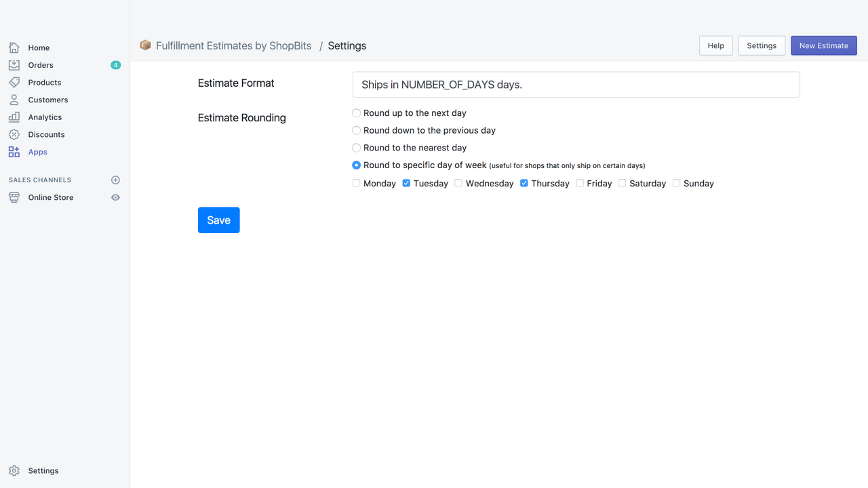Click the Fulfillment Estimates box app icon
This screenshot has height=488, width=868.
coord(145,45)
